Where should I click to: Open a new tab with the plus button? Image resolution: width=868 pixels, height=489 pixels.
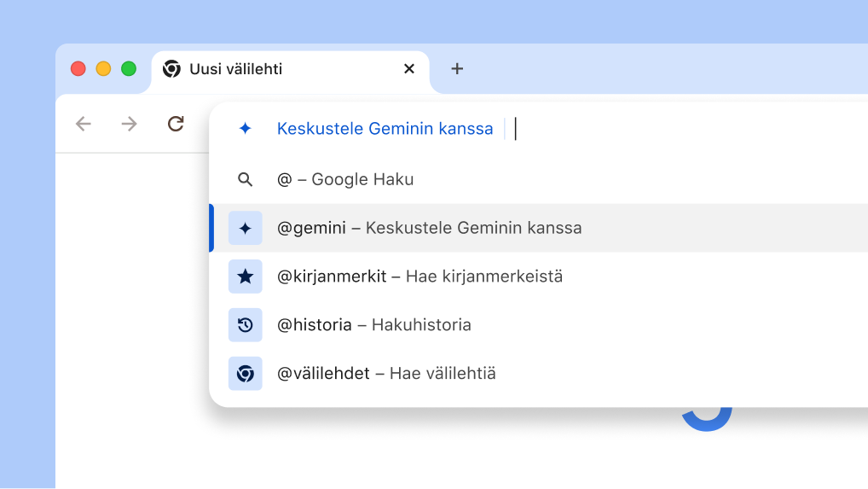pos(457,68)
